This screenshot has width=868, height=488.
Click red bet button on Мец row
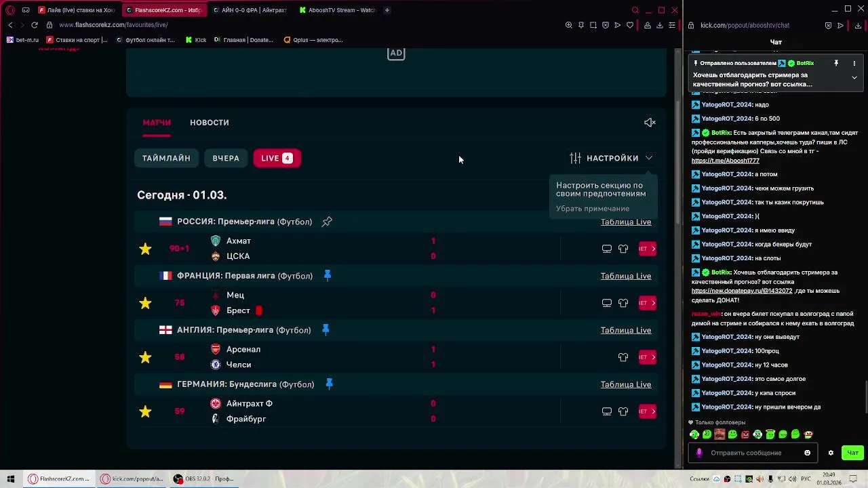pyautogui.click(x=648, y=303)
